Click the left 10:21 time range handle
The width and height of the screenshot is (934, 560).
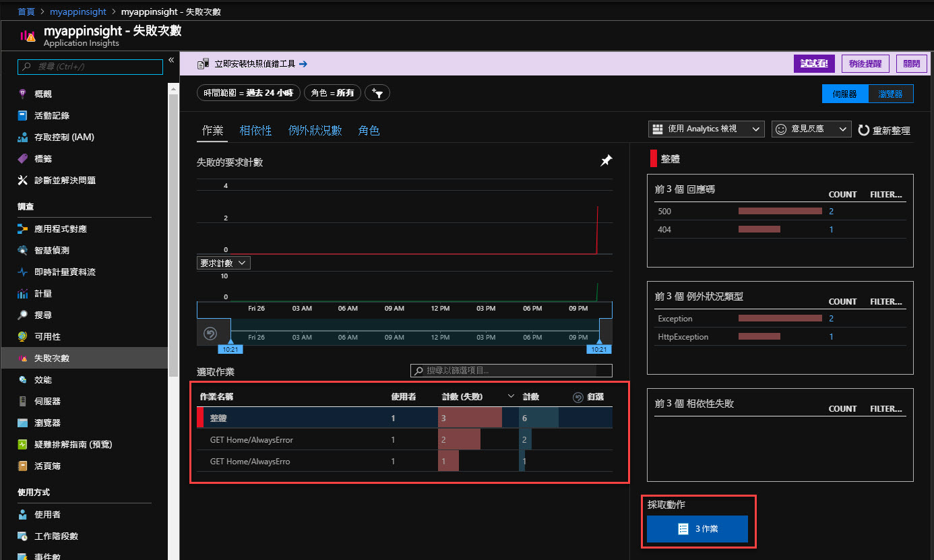[230, 348]
